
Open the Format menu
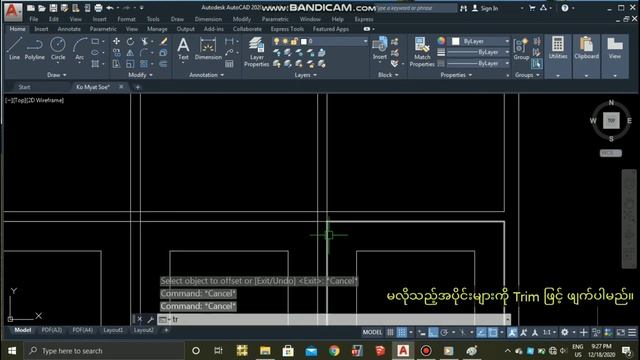point(126,19)
